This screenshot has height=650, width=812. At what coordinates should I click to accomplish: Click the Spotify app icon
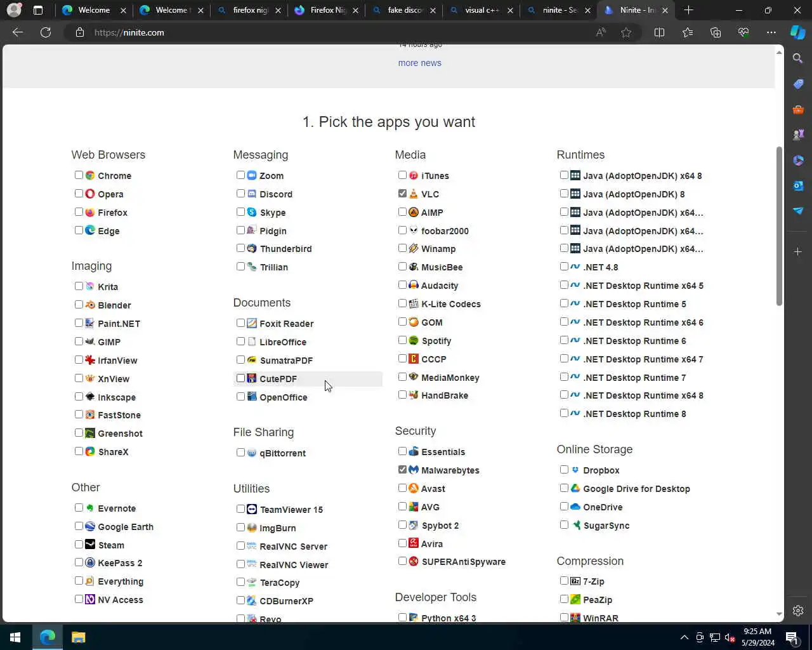414,340
